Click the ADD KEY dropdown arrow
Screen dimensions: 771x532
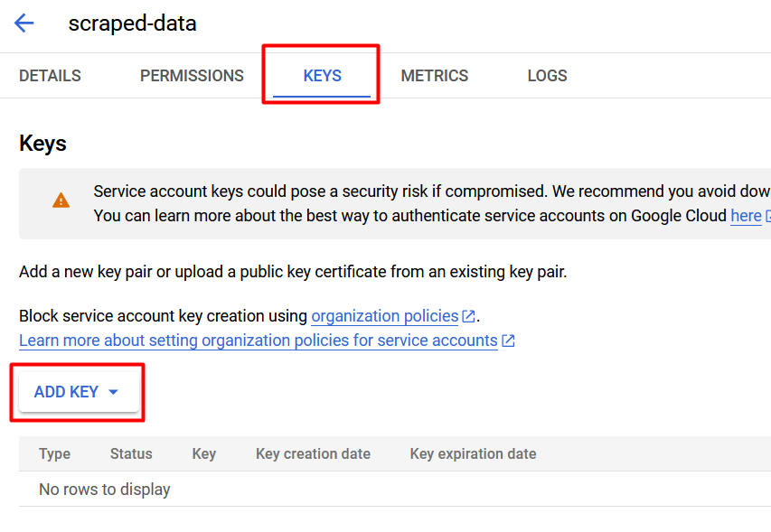(x=114, y=392)
